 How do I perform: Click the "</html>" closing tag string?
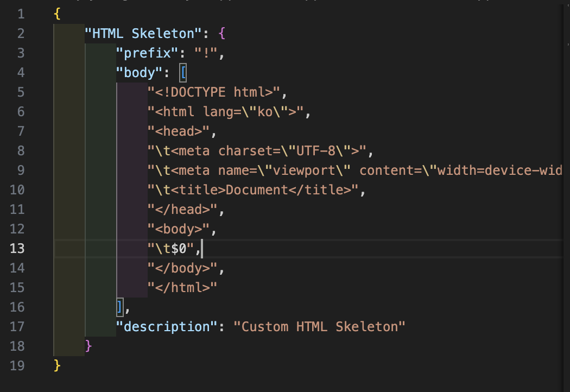(x=182, y=287)
